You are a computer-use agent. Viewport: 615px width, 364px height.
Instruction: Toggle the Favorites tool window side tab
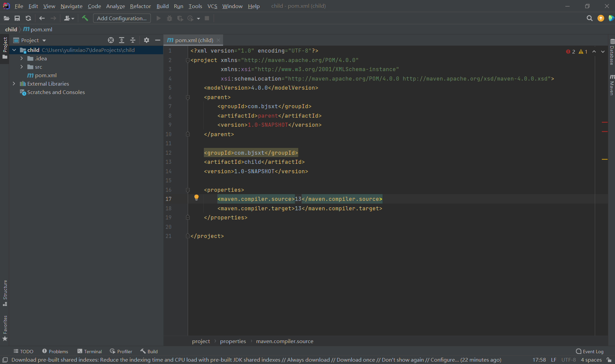5,328
